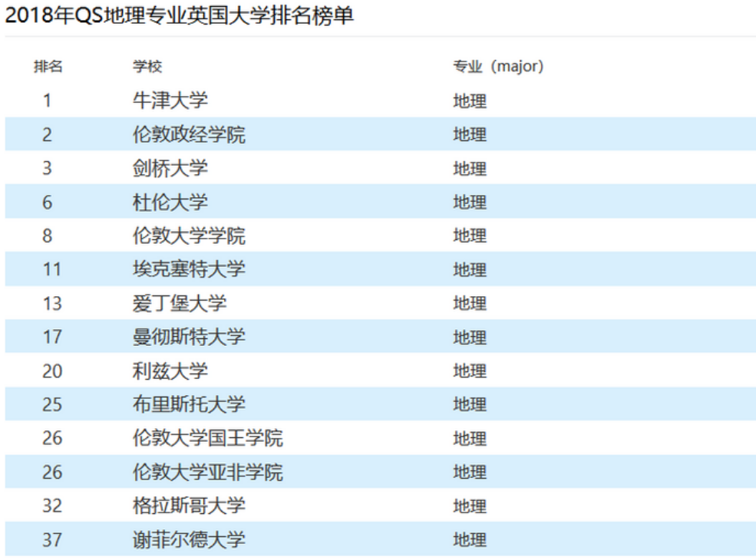Click 地理 major in 杜伦大学 row
Screen dimensions: 756x560
click(x=470, y=203)
